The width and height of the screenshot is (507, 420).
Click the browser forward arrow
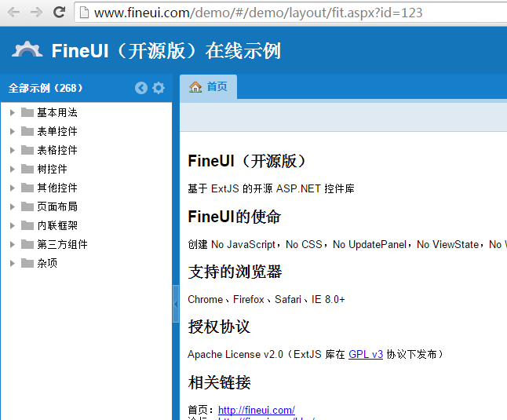coord(36,13)
